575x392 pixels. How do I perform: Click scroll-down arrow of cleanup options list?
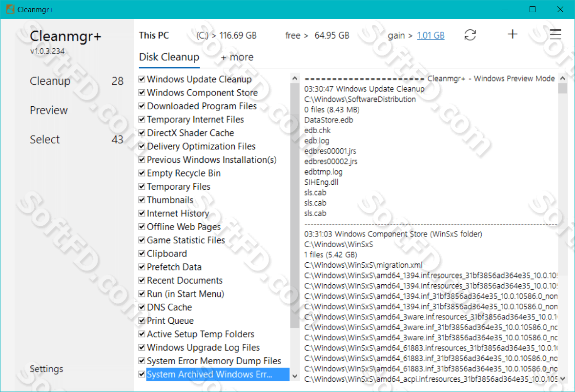point(294,376)
